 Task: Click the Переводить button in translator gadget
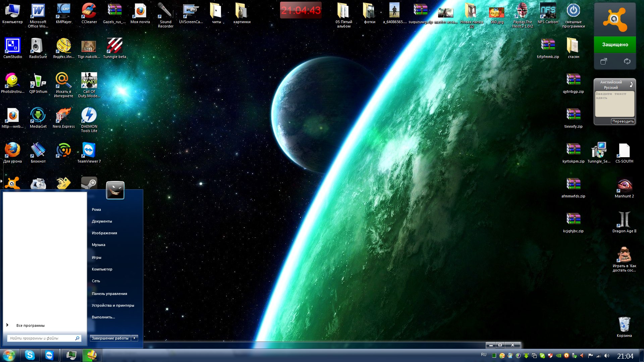(623, 121)
